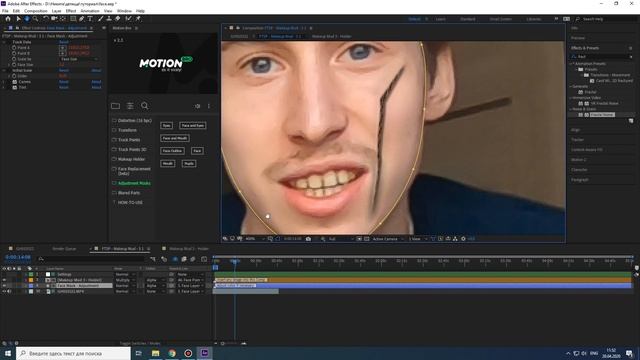Screen dimensions: 640x360
Task: Select the Clone Stamp tool
Action: [109, 19]
